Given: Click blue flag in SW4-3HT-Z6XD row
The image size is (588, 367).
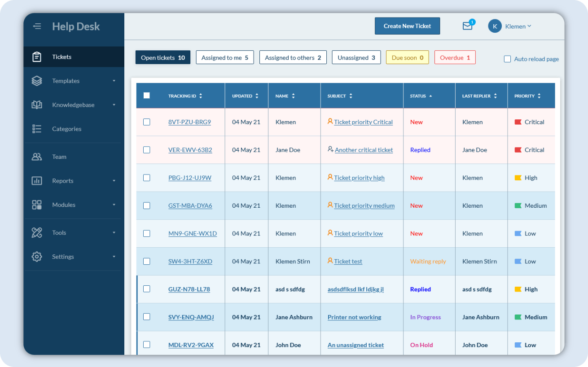Looking at the screenshot, I should pos(518,261).
